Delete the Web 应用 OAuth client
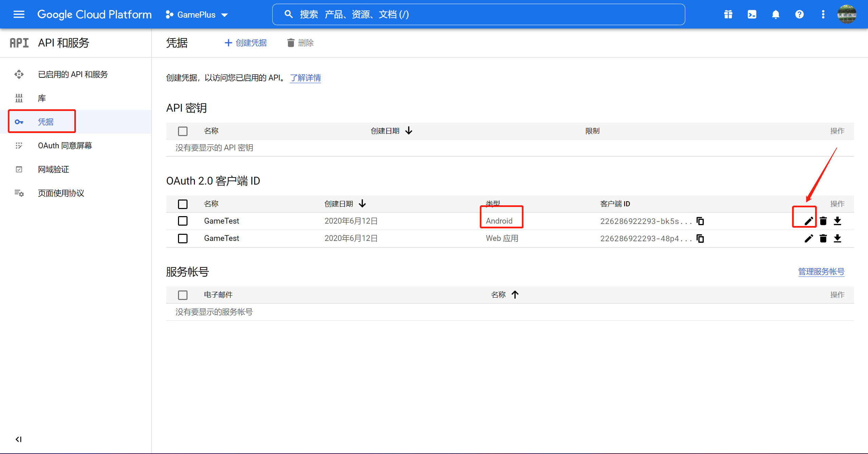The height and width of the screenshot is (454, 868). (823, 238)
